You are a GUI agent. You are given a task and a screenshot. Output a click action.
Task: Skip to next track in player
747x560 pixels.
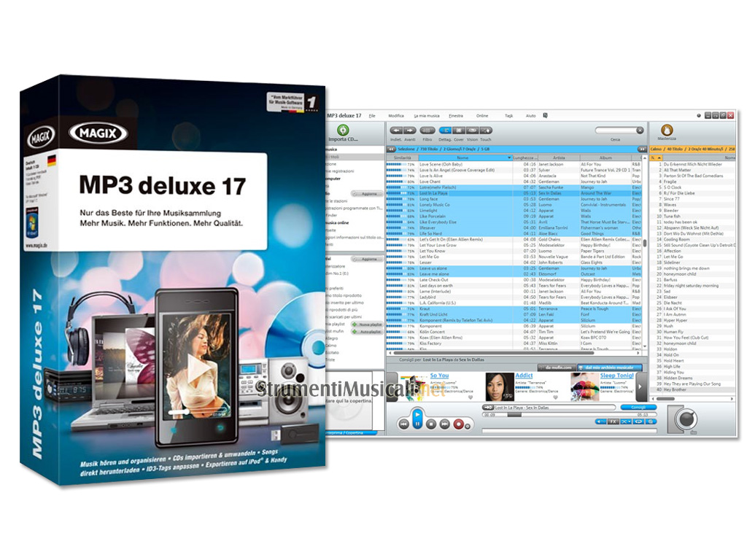coord(445,424)
